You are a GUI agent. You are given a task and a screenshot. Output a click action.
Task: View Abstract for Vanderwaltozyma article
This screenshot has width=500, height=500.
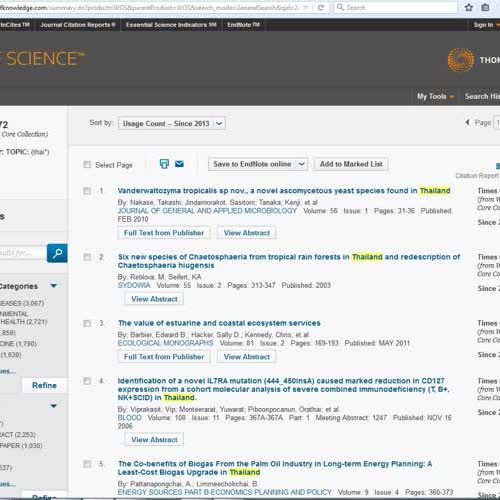[x=247, y=233]
